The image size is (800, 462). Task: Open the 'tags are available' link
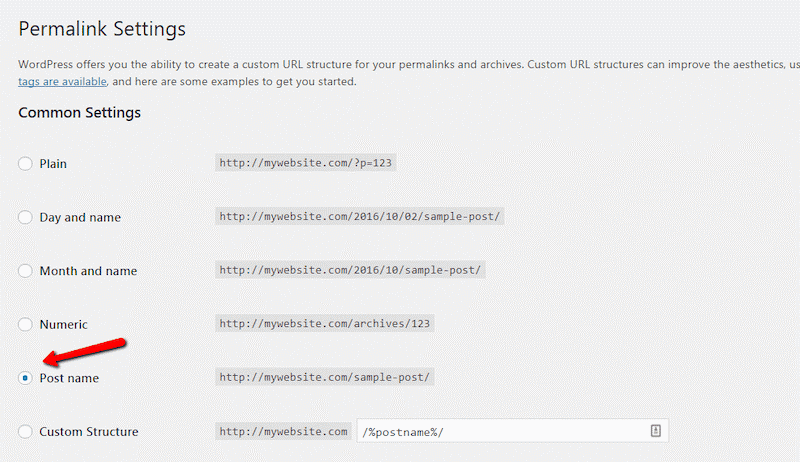click(62, 82)
